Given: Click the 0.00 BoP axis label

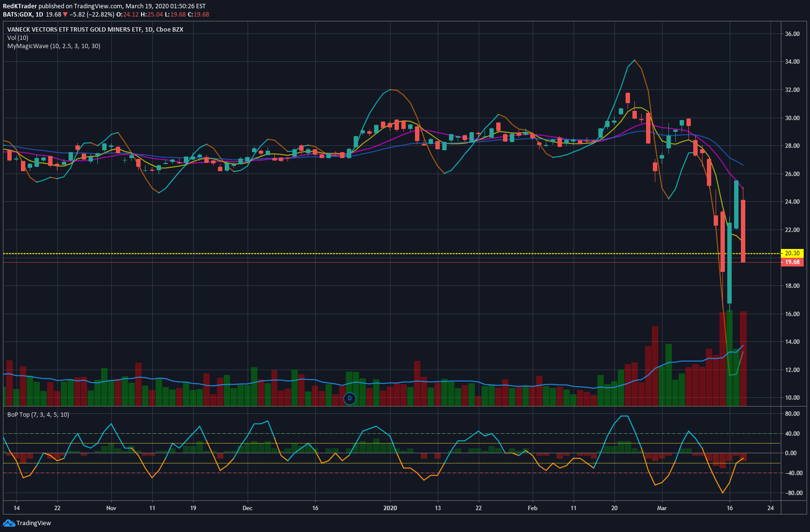Looking at the screenshot, I should point(792,453).
